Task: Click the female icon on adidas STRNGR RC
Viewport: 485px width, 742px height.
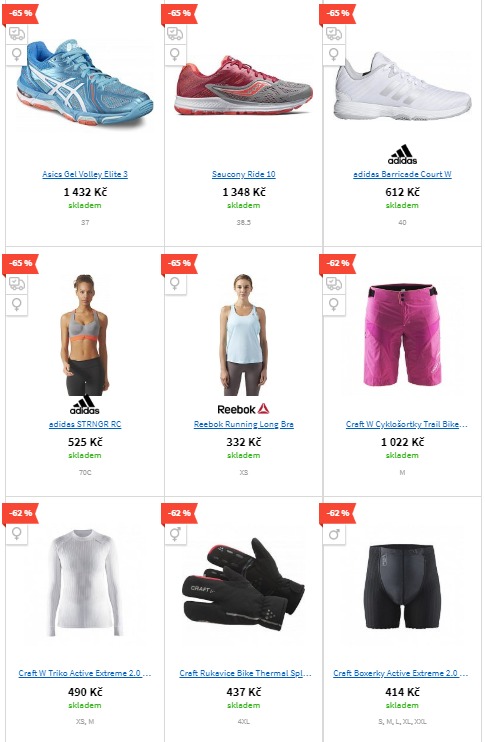Action: [17, 304]
